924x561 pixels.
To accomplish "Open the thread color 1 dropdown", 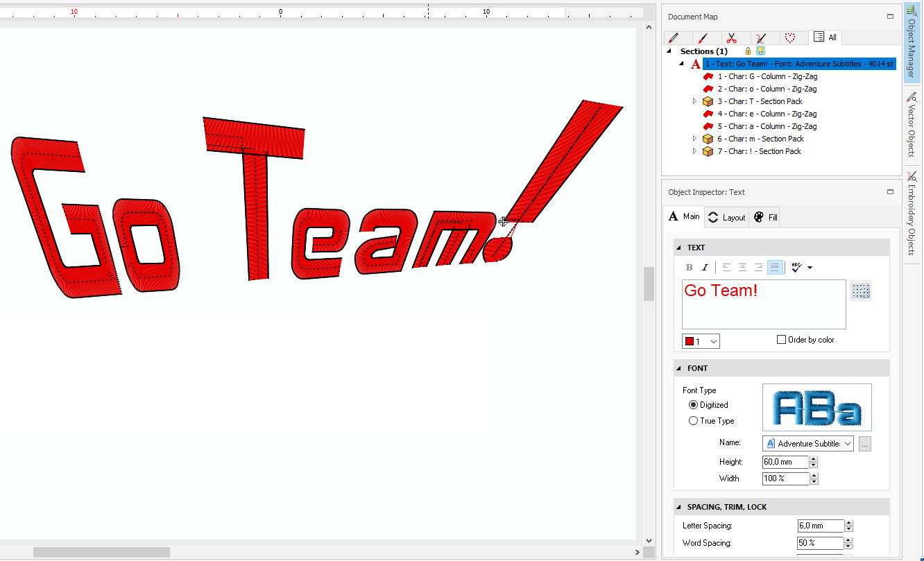I will [701, 341].
